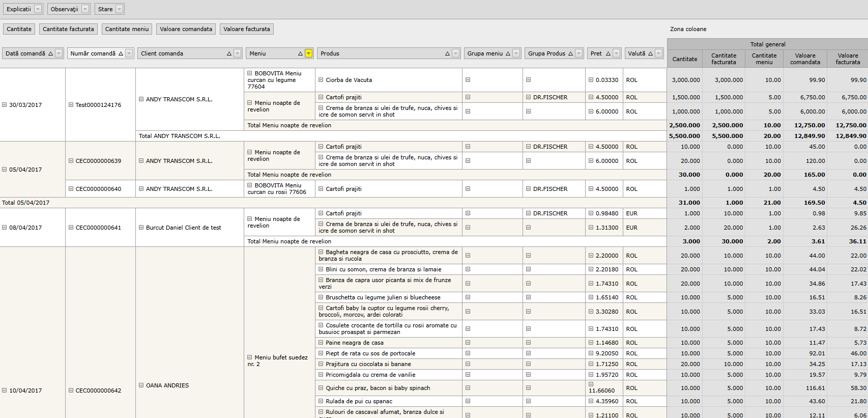
Task: Click sort arrow on Client comanda header
Action: point(229,53)
